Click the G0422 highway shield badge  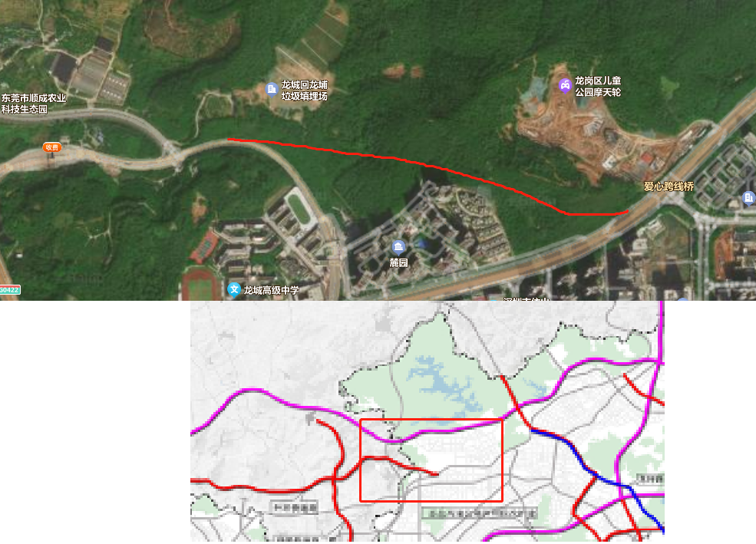point(10,289)
